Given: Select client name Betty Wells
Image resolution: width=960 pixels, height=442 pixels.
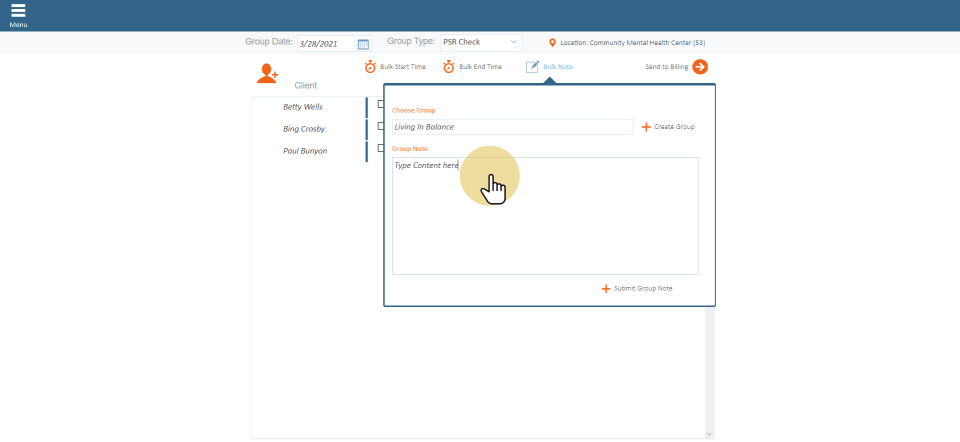Looking at the screenshot, I should [303, 106].
